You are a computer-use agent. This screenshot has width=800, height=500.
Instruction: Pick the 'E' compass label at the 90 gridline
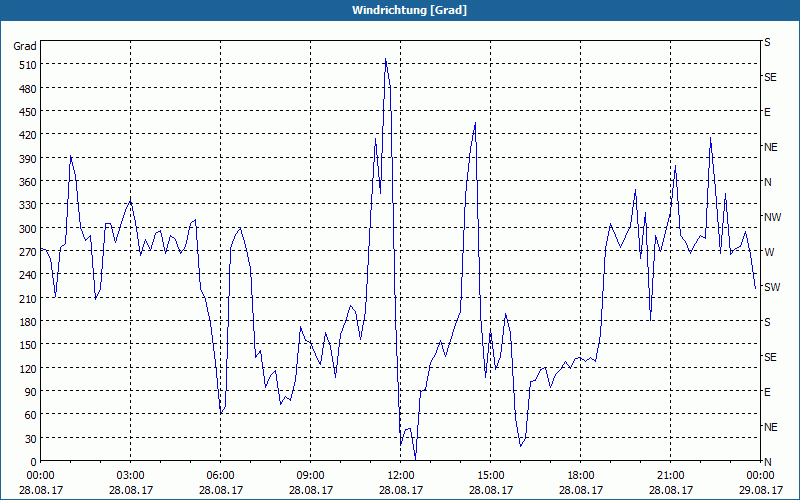tap(767, 392)
